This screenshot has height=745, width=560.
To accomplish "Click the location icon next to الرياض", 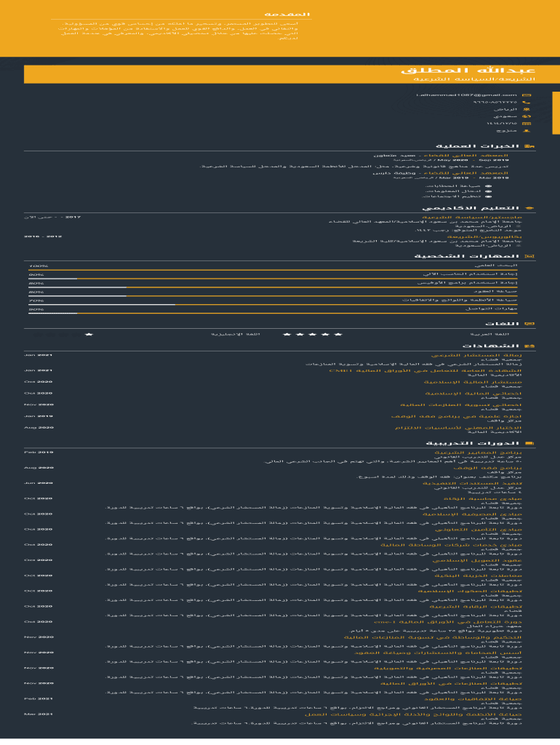I will (527, 110).
